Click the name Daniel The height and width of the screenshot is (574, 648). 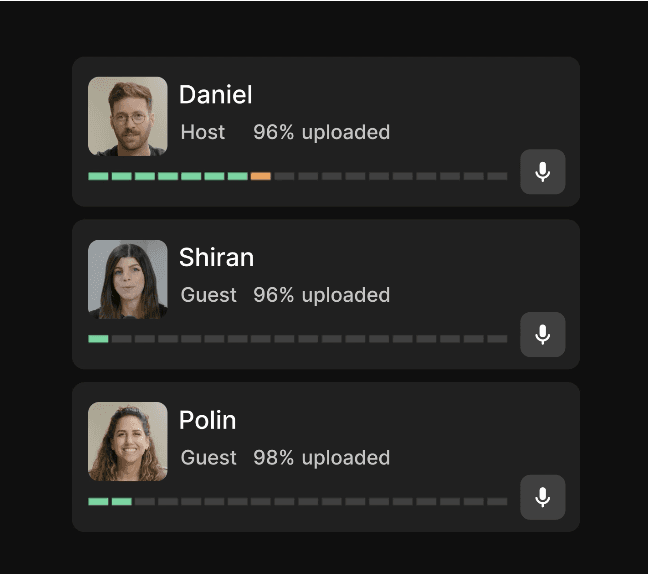tap(215, 95)
